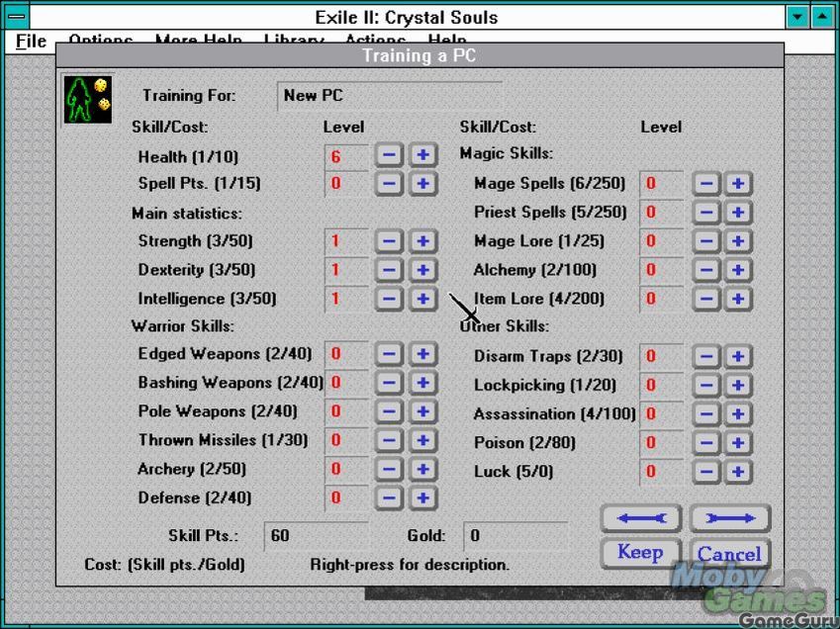The image size is (840, 629).
Task: Raise Bashing Weapons skill level
Action: (x=423, y=384)
